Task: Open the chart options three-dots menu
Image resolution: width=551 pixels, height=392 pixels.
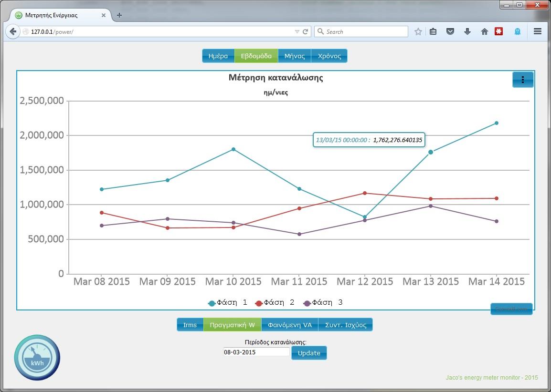Action: (522, 80)
